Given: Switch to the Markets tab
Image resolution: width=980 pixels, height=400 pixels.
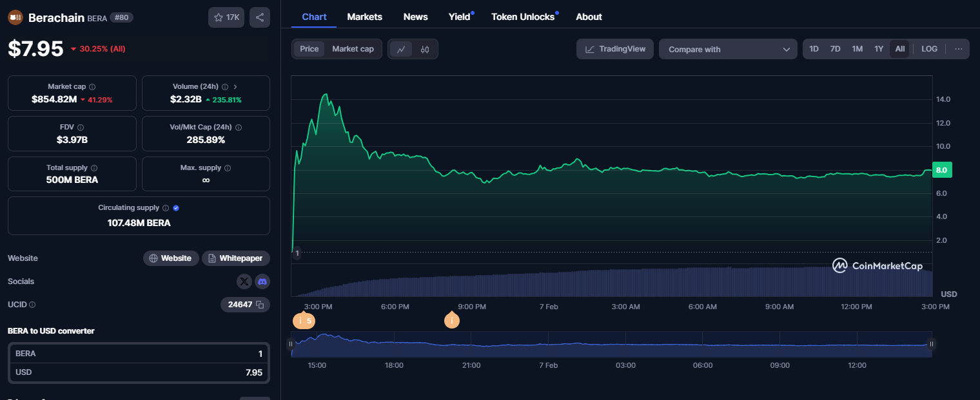Looking at the screenshot, I should tap(365, 17).
